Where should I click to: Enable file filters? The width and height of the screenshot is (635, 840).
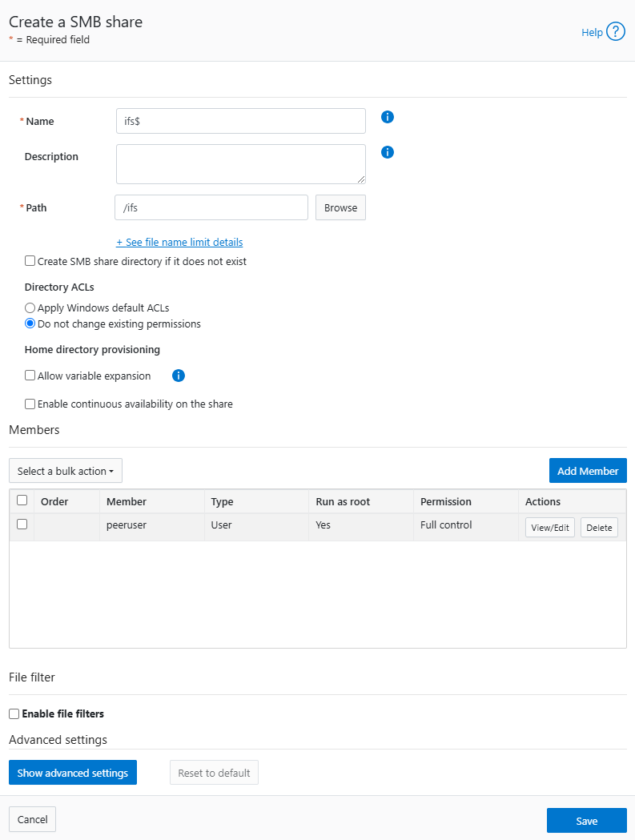(x=14, y=713)
